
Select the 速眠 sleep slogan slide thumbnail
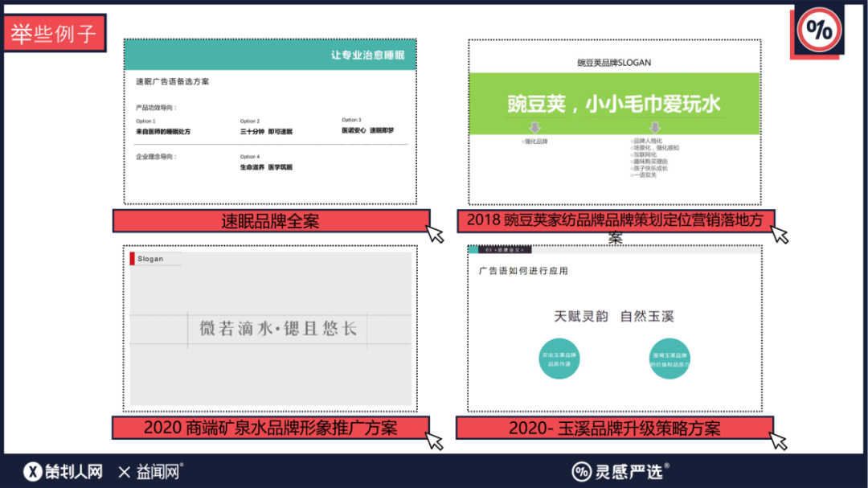270,121
